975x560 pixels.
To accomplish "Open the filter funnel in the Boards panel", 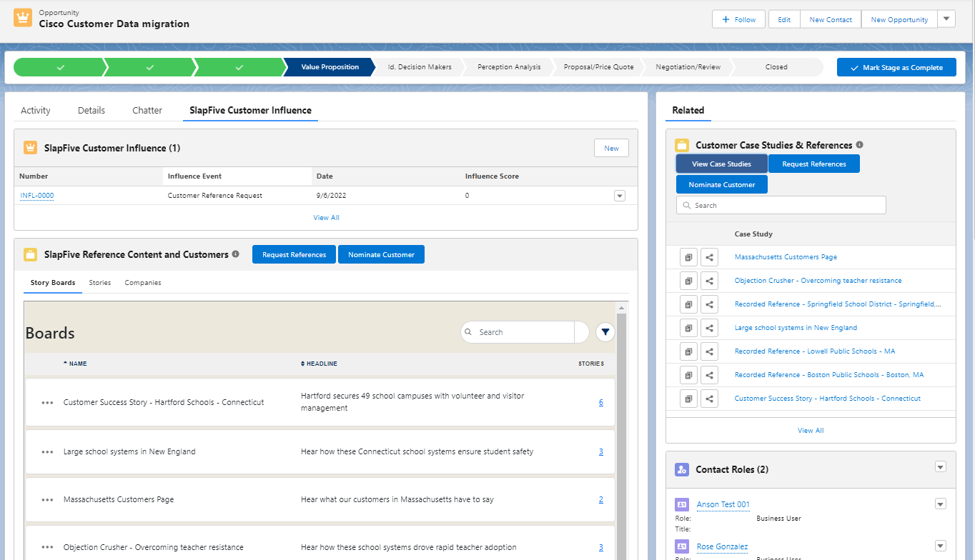I will pos(605,331).
